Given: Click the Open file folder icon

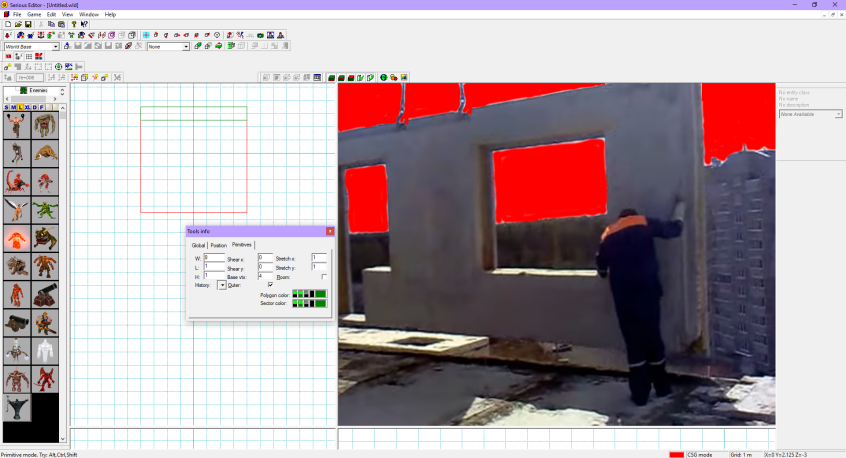Looking at the screenshot, I should point(18,24).
